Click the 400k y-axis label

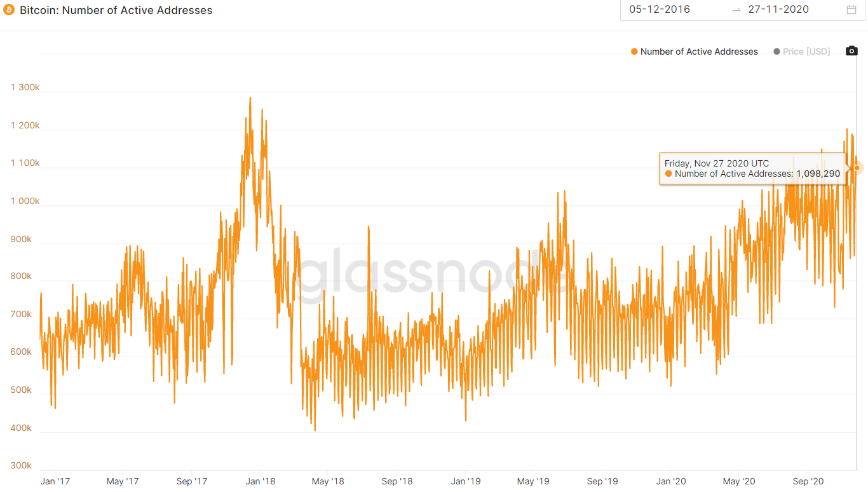click(21, 428)
